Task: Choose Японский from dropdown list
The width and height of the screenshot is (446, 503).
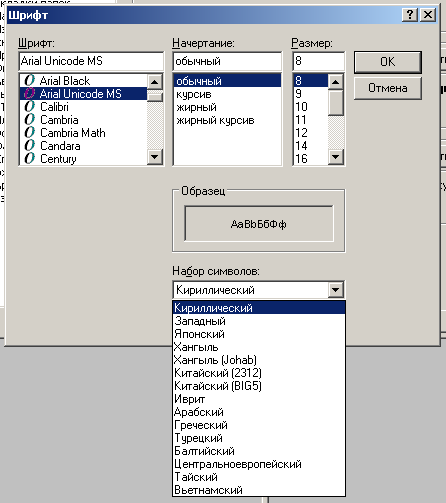Action: tap(259, 334)
